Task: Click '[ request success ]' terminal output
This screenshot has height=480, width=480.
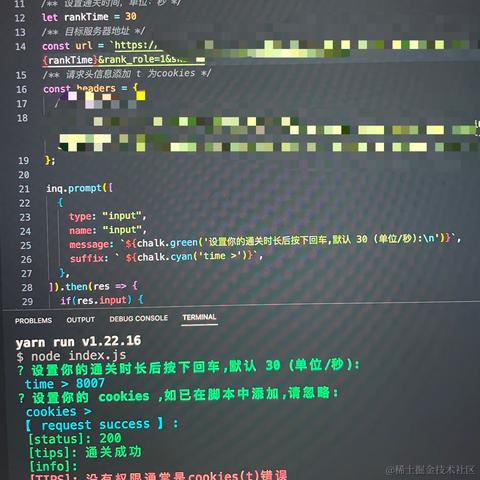Action: click(94, 425)
